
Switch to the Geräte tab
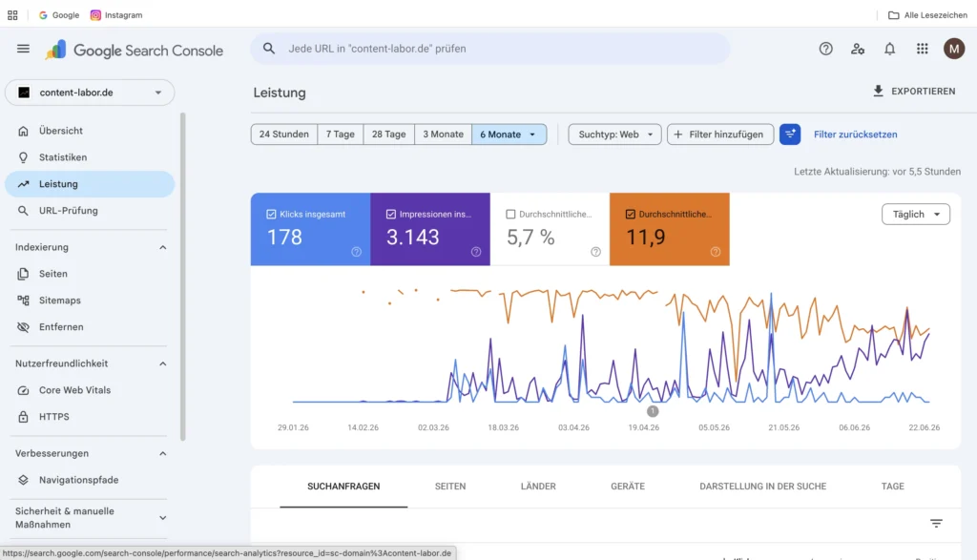click(x=628, y=487)
